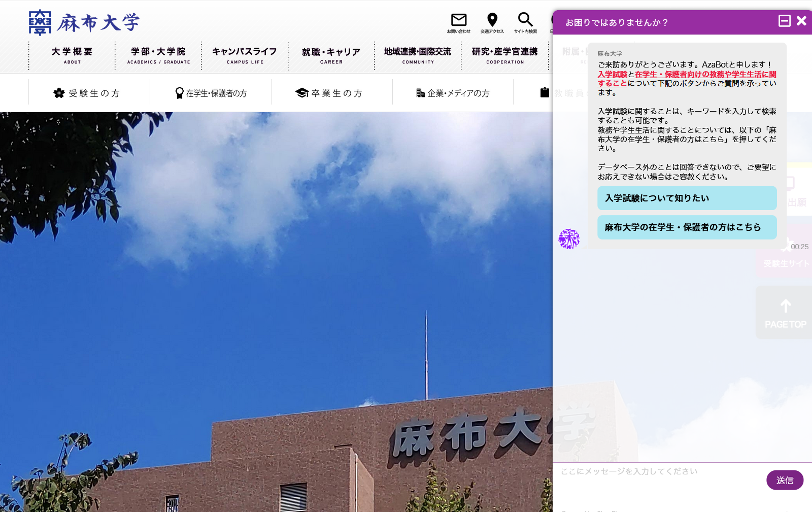This screenshot has height=512, width=812.
Task: Click 麻布大学の在学生・保護者の方はこちら chat button
Action: 687,227
